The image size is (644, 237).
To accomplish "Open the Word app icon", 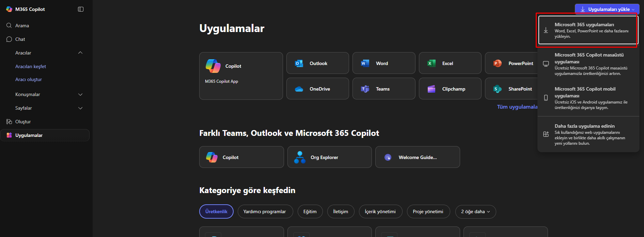I will point(365,63).
